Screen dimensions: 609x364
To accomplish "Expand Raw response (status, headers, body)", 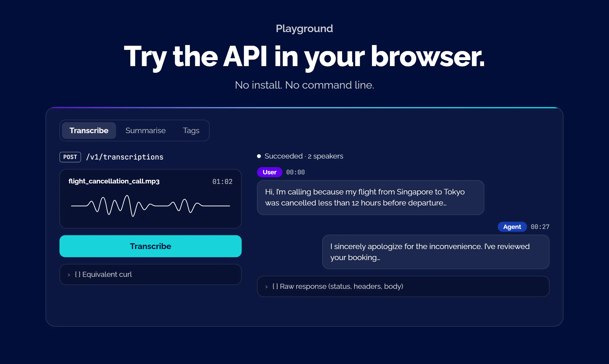I will (x=403, y=286).
